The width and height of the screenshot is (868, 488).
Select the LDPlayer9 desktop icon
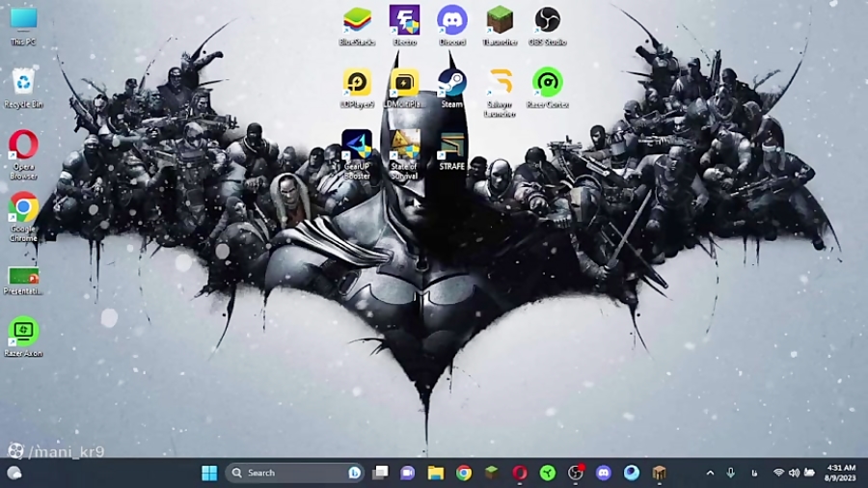coord(357,88)
